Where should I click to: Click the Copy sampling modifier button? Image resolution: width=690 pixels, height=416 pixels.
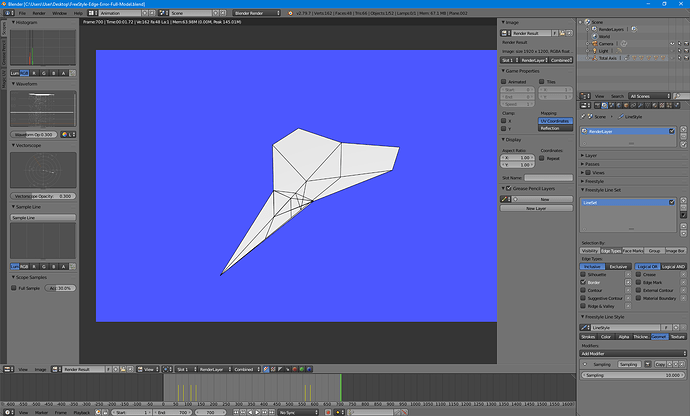coord(660,364)
